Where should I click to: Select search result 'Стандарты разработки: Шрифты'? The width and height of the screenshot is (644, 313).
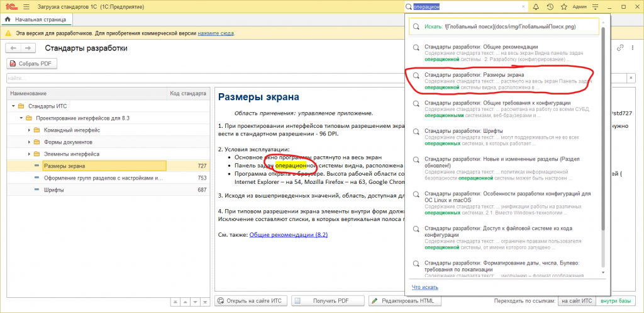502,137
